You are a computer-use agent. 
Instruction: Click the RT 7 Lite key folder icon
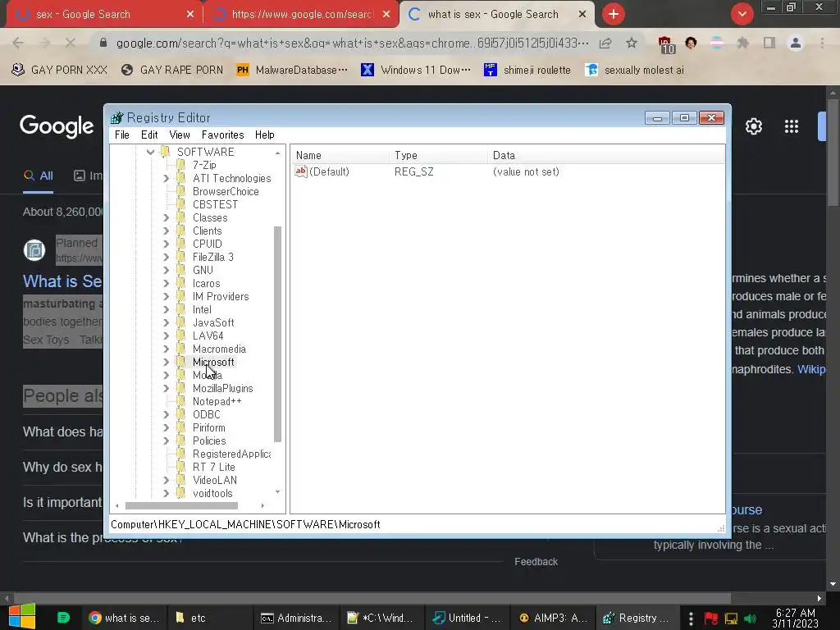181,467
